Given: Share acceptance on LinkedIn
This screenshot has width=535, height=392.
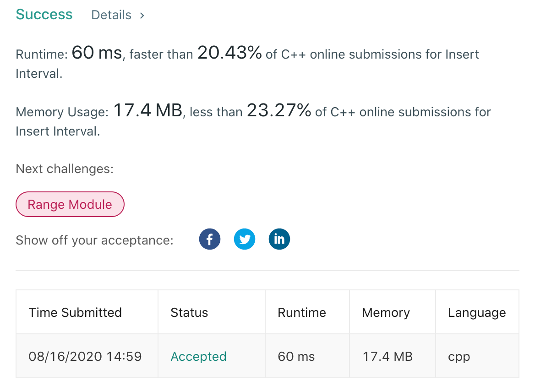Looking at the screenshot, I should pos(279,239).
